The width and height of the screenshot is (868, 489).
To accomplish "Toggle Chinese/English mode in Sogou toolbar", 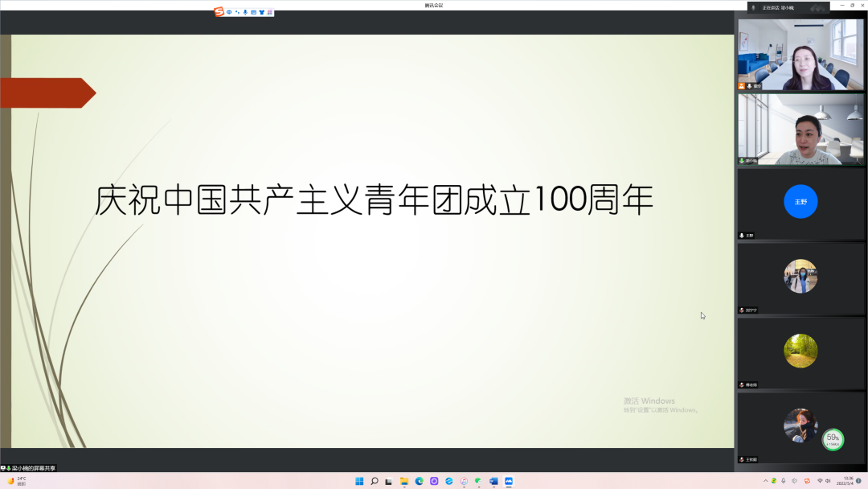I will (229, 12).
